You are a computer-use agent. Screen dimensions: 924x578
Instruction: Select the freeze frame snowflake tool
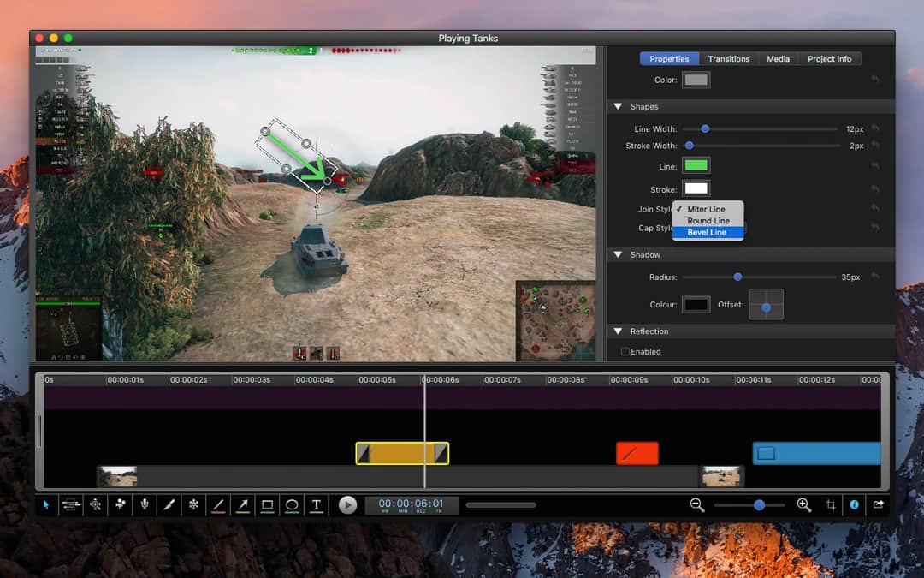(x=193, y=505)
